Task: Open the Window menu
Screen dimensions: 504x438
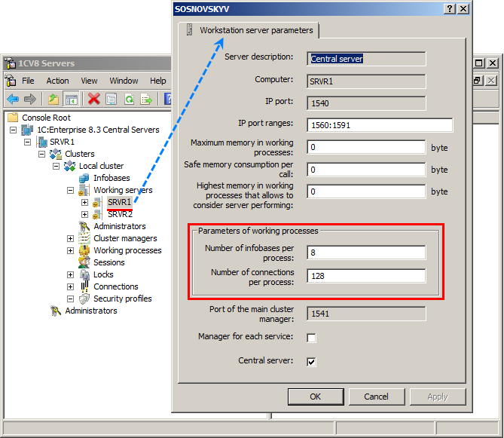Action: [x=124, y=81]
